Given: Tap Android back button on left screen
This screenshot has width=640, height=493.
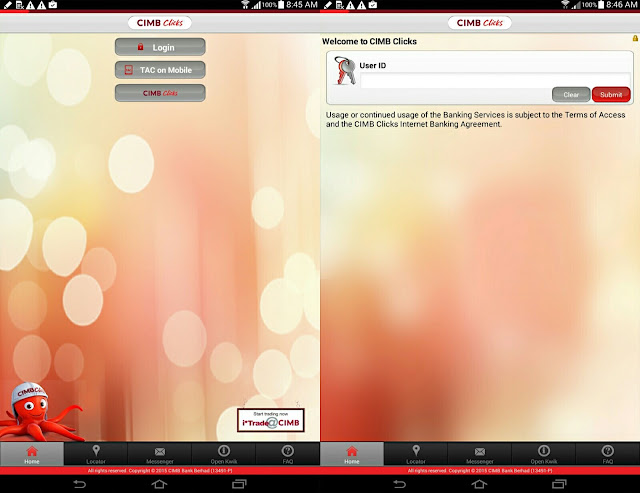Looking at the screenshot, I should tap(80, 484).
